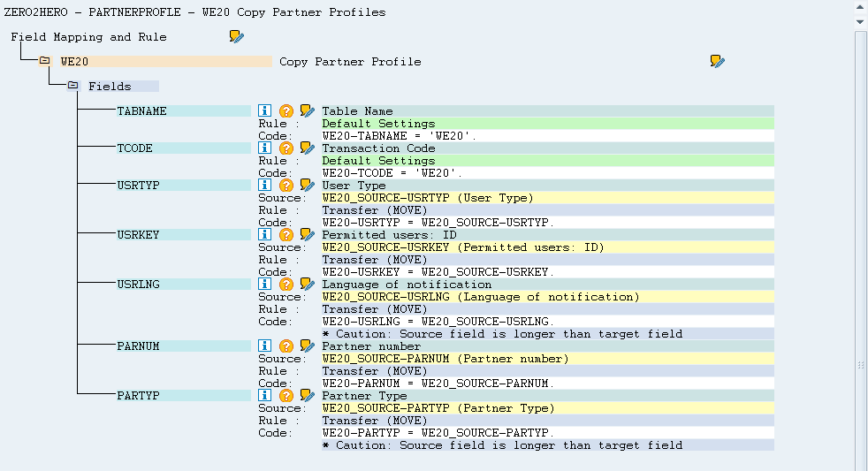Select the PARTYP field in the tree

coord(138,396)
